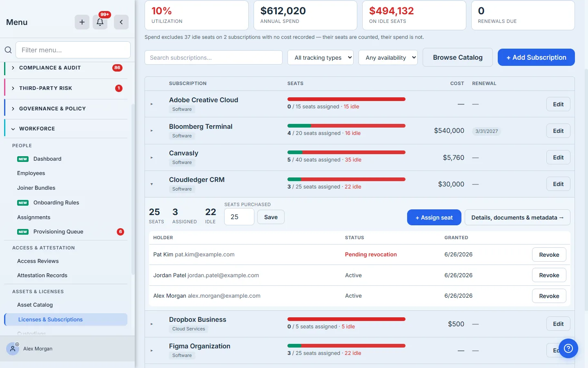Click Assign seat button
The width and height of the screenshot is (588, 368).
pyautogui.click(x=434, y=218)
